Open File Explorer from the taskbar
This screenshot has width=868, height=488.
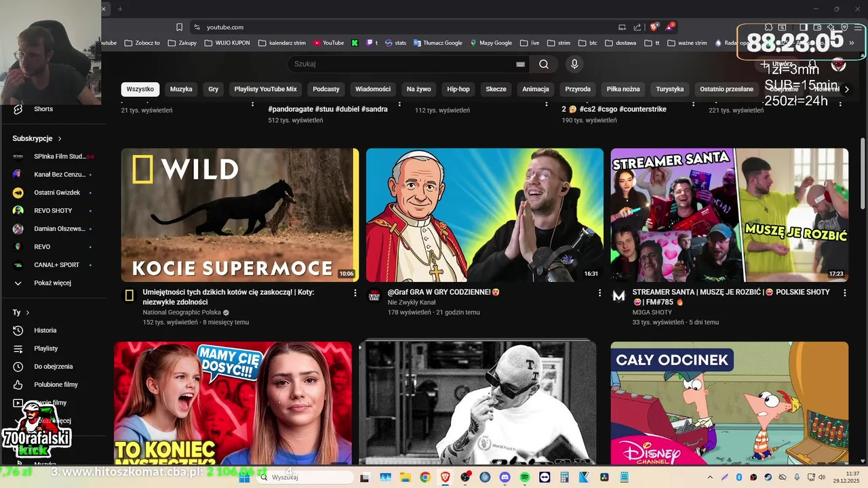point(405,477)
